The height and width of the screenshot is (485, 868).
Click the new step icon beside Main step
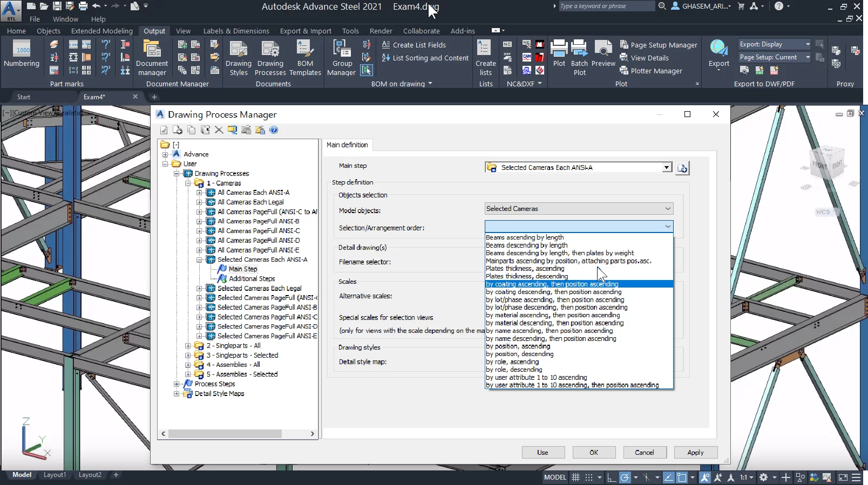(682, 168)
